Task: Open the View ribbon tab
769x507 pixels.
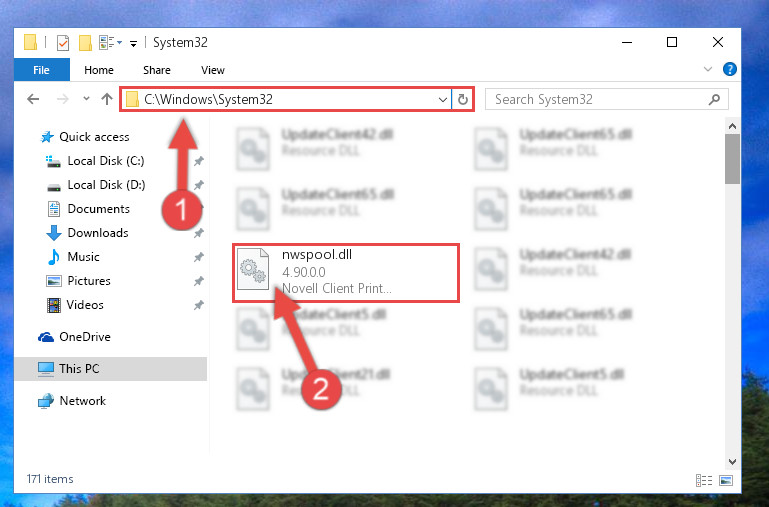Action: pos(213,70)
